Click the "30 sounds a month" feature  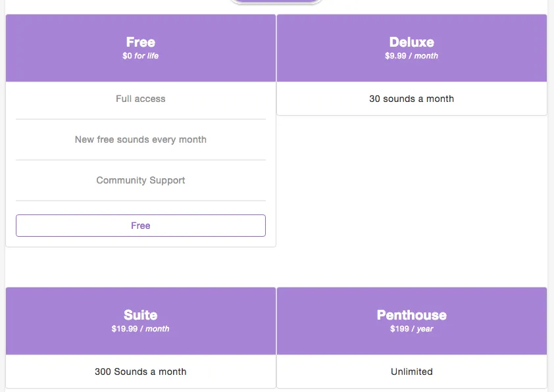pyautogui.click(x=412, y=99)
